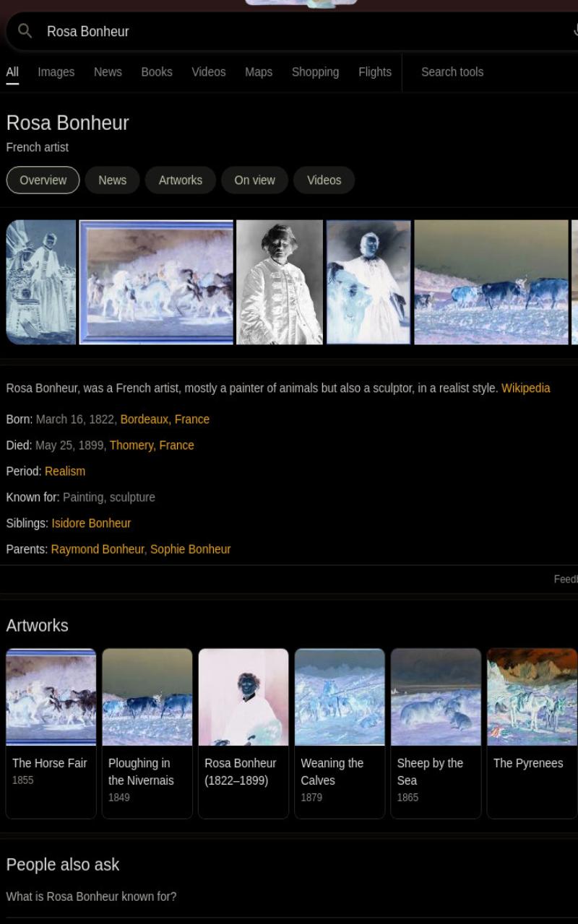Screen dimensions: 578x924
Task: Open Weaning the Calves artwork card
Action: (340, 733)
